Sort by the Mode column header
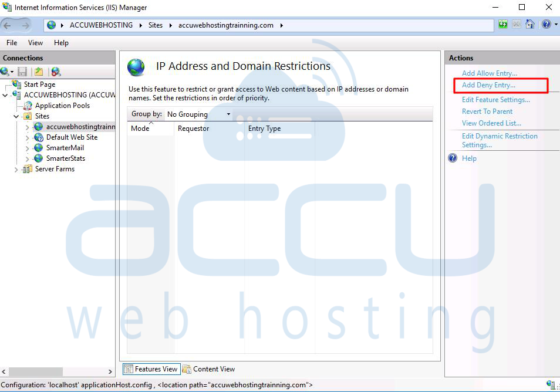The width and height of the screenshot is (560, 392). point(151,128)
